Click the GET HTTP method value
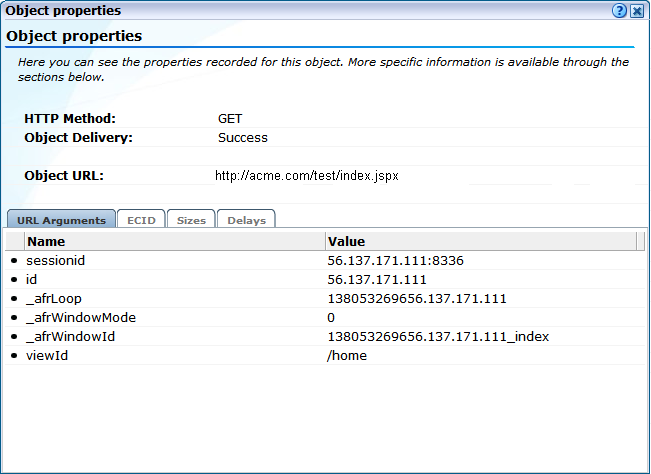Screen dimensions: 651x474 230,119
